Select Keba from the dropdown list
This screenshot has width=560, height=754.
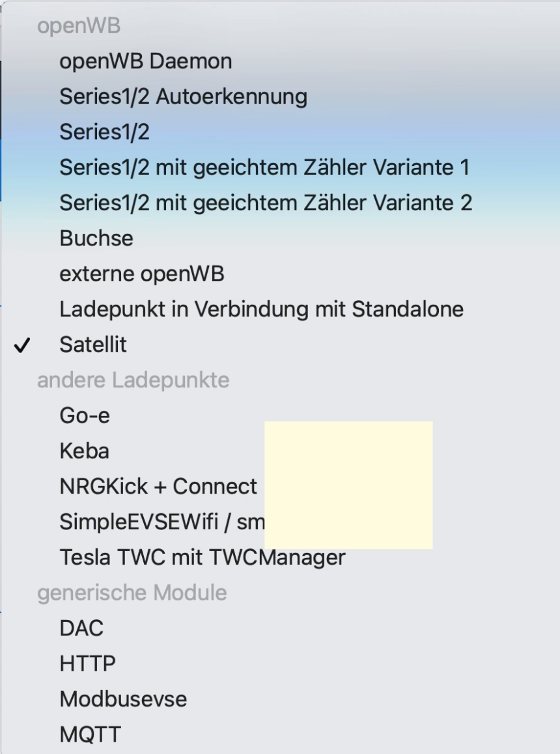(x=84, y=451)
